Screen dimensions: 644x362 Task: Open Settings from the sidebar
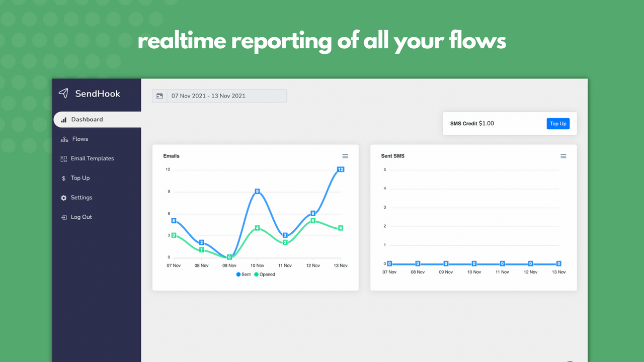pyautogui.click(x=82, y=198)
